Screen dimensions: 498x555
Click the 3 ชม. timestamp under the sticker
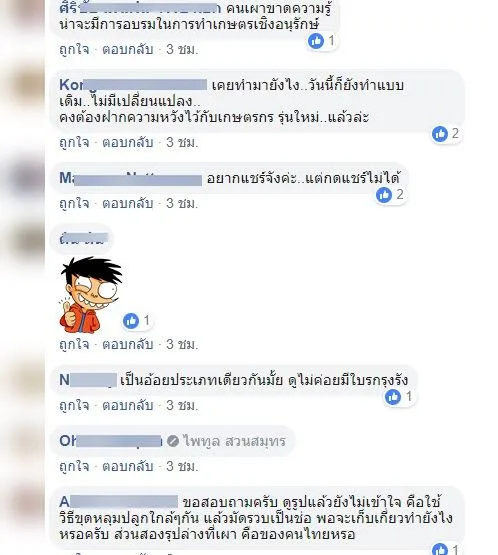click(182, 344)
